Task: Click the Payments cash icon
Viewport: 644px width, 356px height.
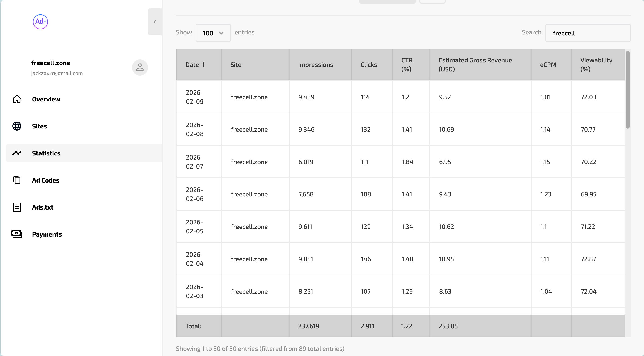Action: [x=17, y=234]
